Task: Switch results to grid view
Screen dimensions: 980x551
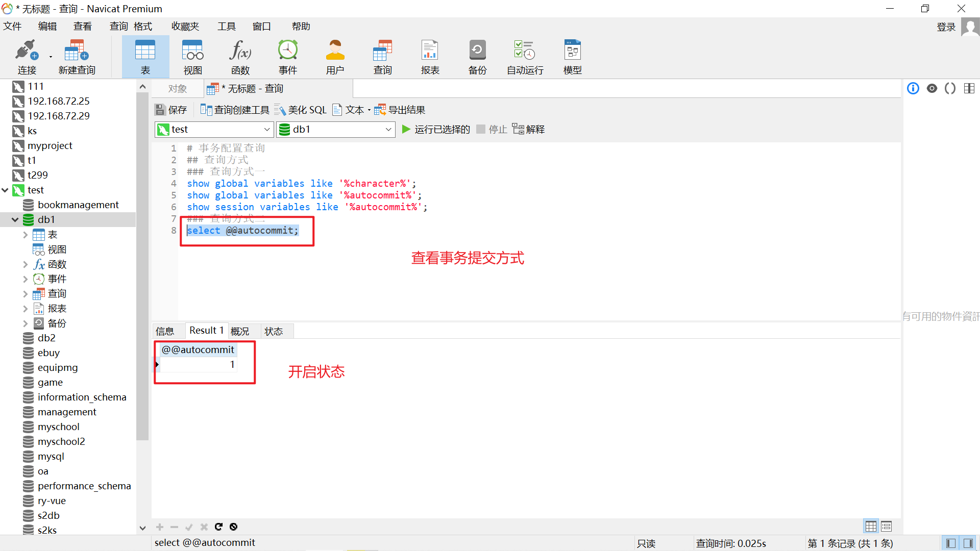Action: pyautogui.click(x=871, y=526)
